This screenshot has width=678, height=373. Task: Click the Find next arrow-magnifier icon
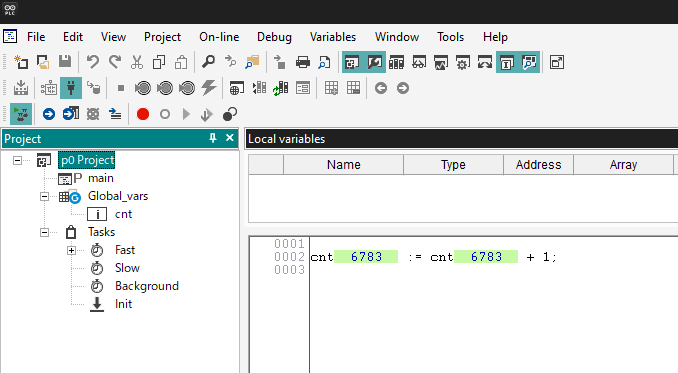[x=230, y=62]
